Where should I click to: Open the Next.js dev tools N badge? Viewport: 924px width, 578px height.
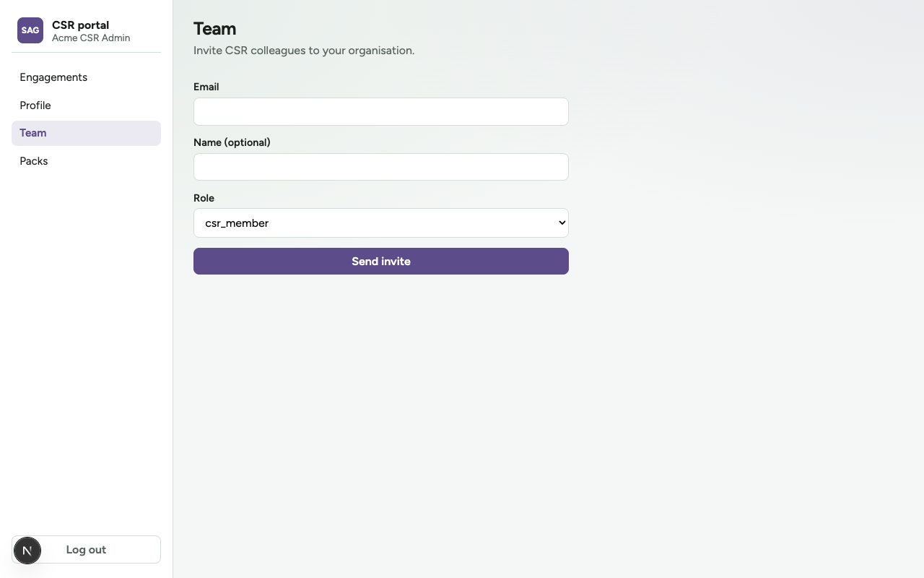tap(27, 551)
